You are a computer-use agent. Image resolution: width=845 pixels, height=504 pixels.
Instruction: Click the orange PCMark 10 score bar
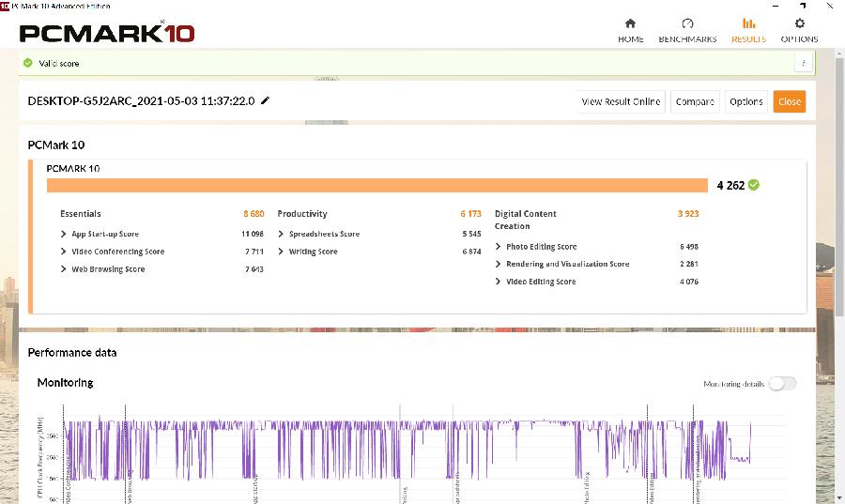coord(376,185)
